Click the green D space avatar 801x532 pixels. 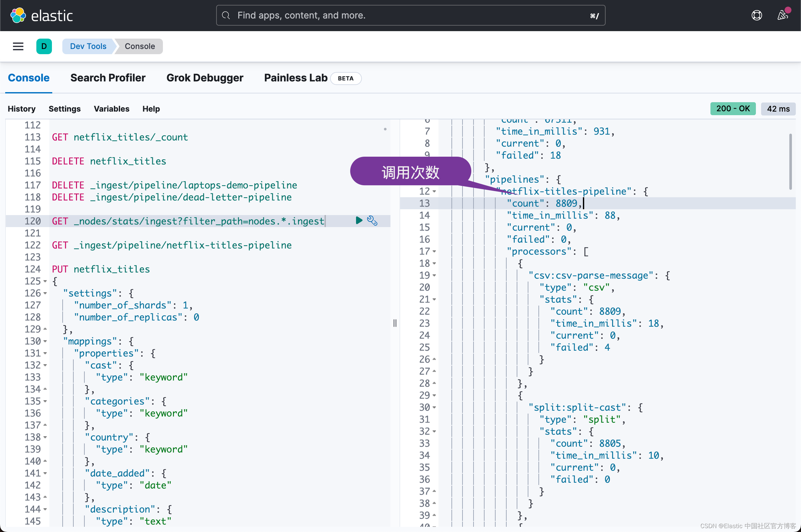[44, 46]
